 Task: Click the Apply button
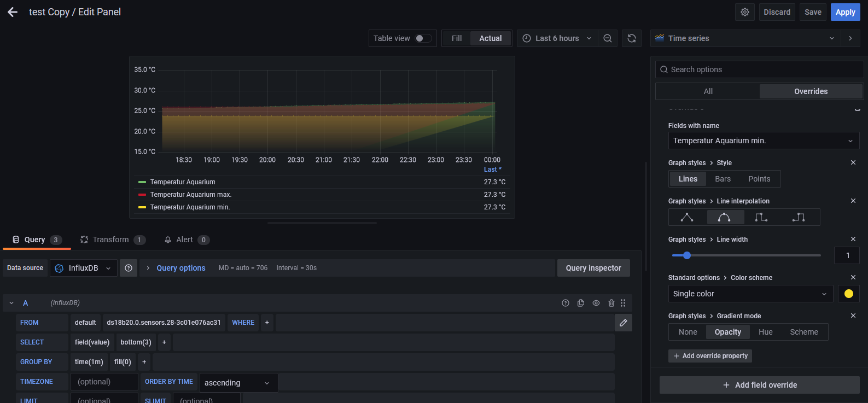coord(844,12)
